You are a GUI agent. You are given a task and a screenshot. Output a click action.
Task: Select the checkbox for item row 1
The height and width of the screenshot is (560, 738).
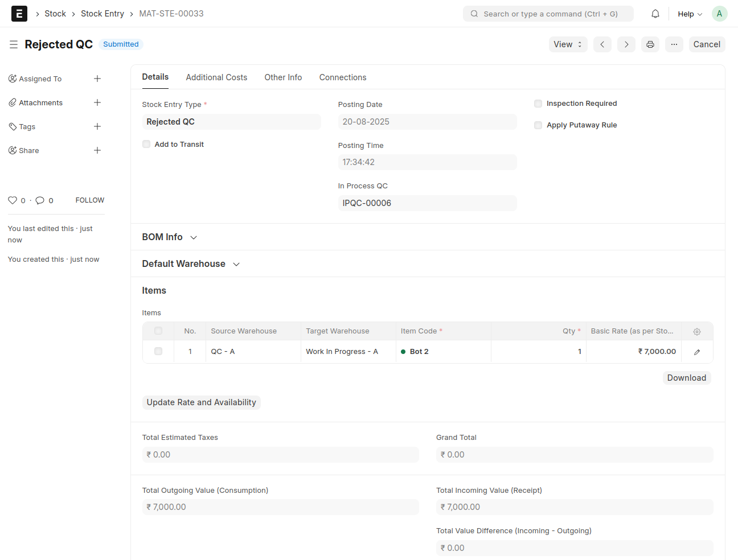[158, 352]
